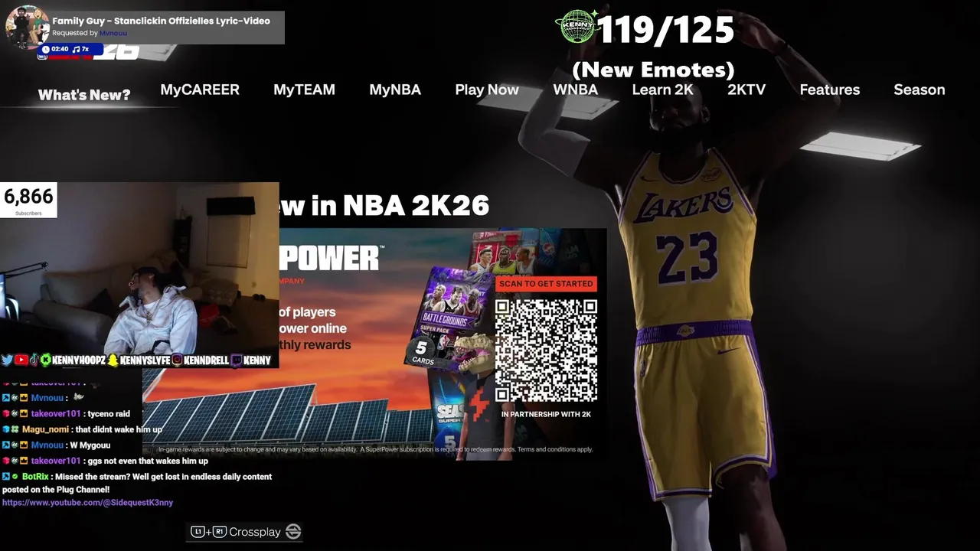
Task: Click the Snapchat ghost icon before KENNYSLYFE
Action: pyautogui.click(x=113, y=360)
